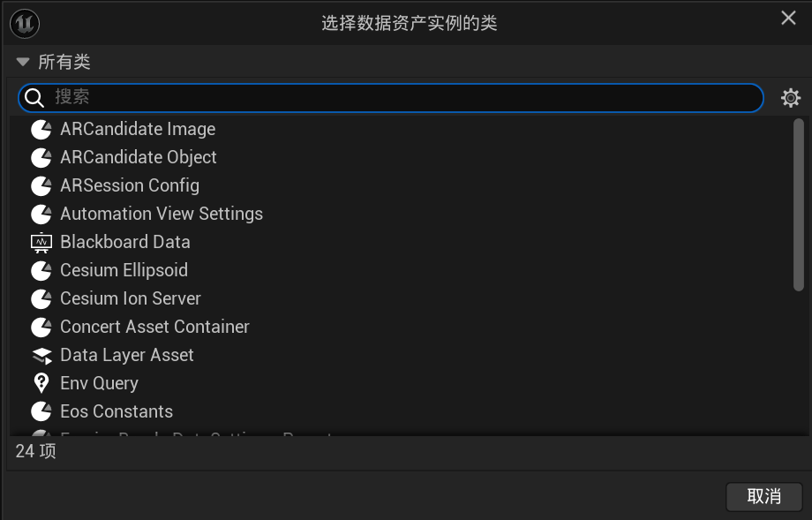Collapse the 所有类 section

click(x=23, y=62)
